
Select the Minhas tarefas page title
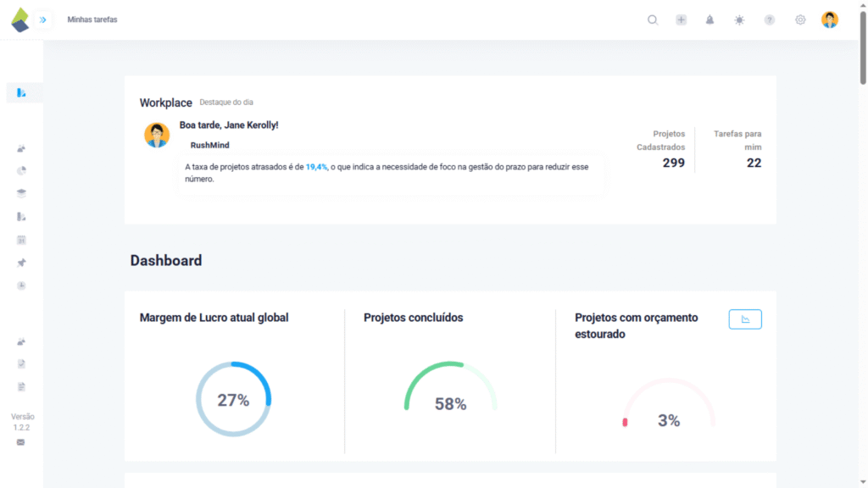(x=92, y=19)
